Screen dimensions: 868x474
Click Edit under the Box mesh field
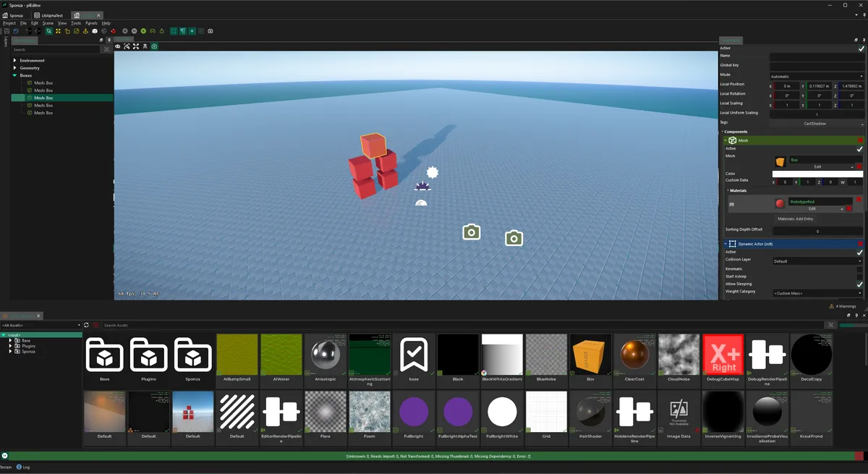coord(817,166)
